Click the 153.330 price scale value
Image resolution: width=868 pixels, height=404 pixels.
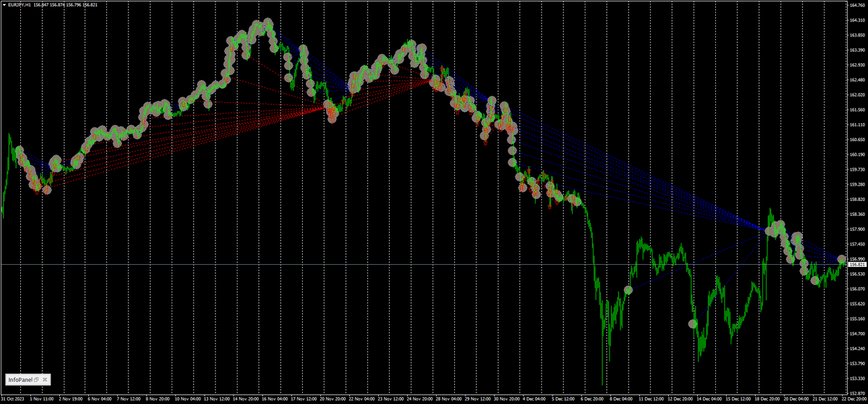(857, 378)
